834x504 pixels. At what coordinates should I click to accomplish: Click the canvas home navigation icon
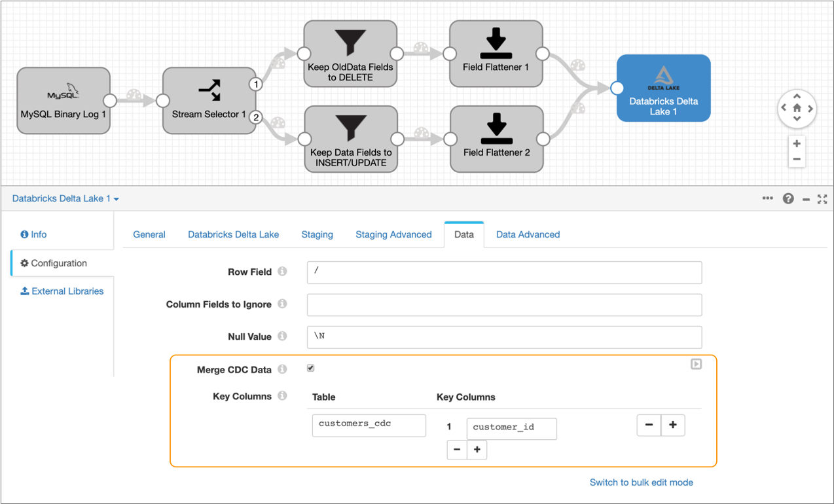797,108
